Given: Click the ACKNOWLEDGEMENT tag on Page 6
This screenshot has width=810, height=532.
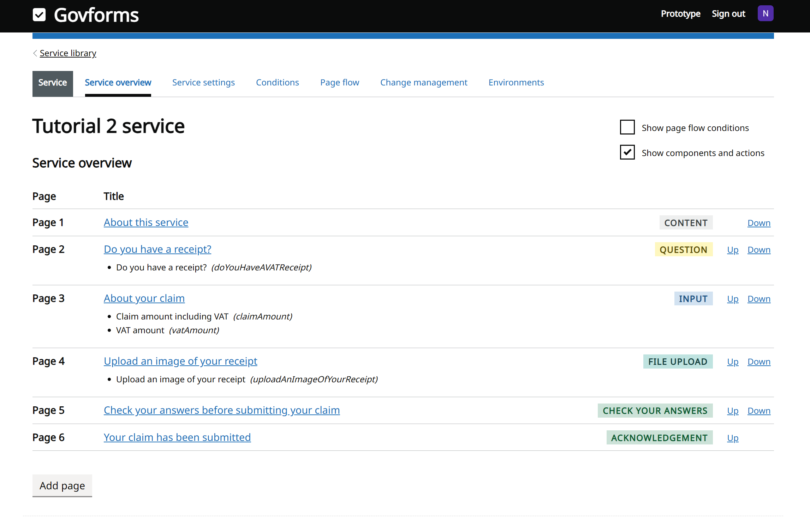Looking at the screenshot, I should (659, 438).
